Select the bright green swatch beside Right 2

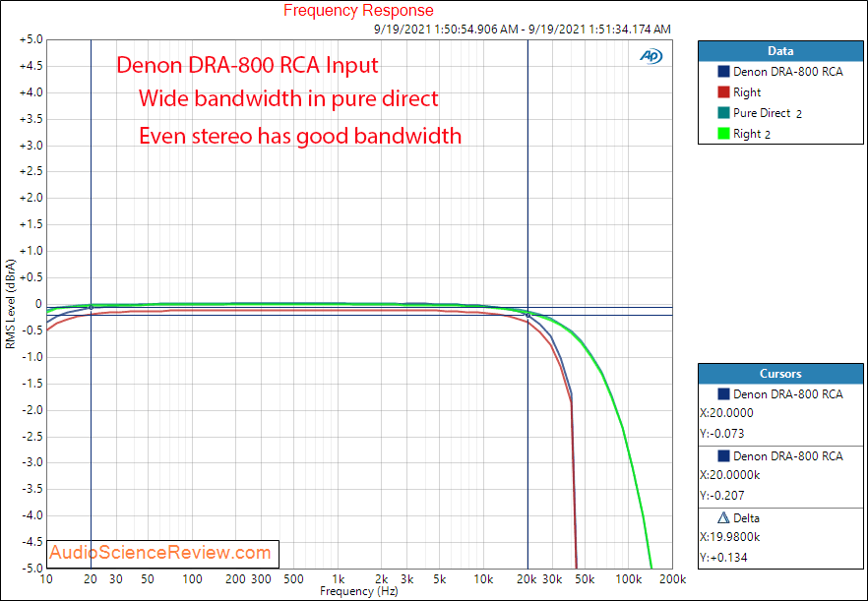[x=723, y=134]
